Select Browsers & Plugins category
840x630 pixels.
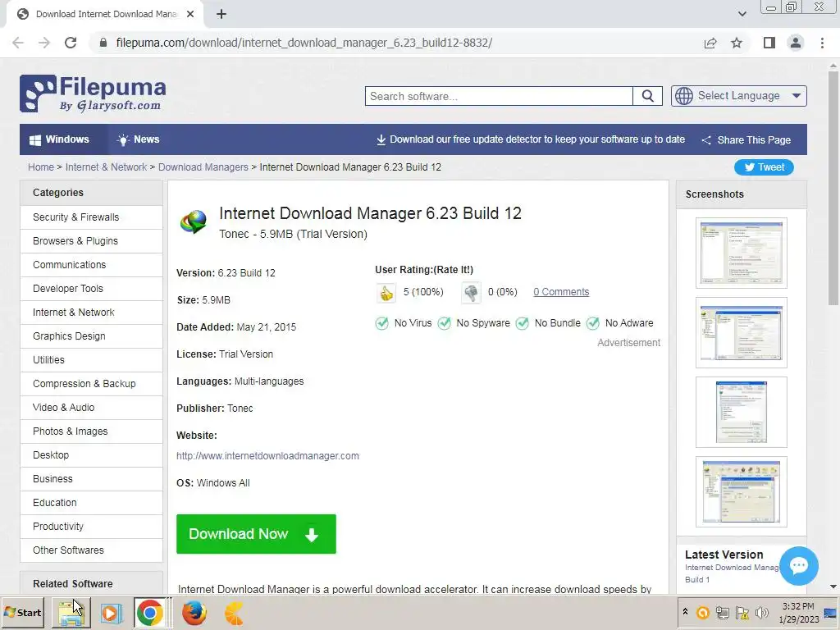(91, 241)
